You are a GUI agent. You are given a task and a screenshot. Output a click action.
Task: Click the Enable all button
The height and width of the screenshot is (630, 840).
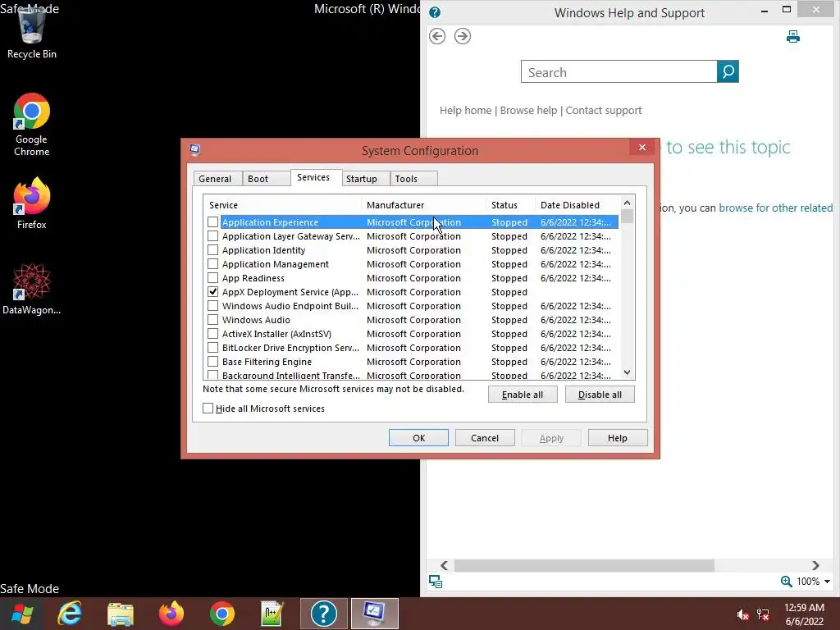[523, 395]
